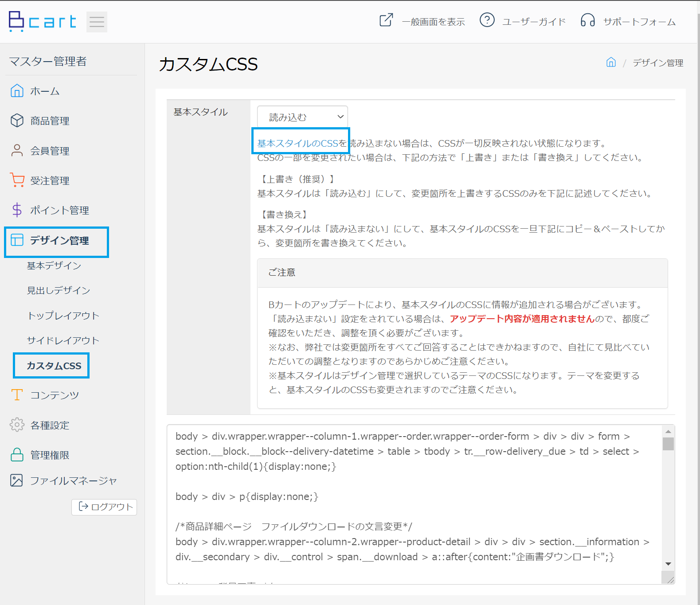Image resolution: width=700 pixels, height=605 pixels.
Task: Select トップレイアウト submenu item
Action: point(63,316)
